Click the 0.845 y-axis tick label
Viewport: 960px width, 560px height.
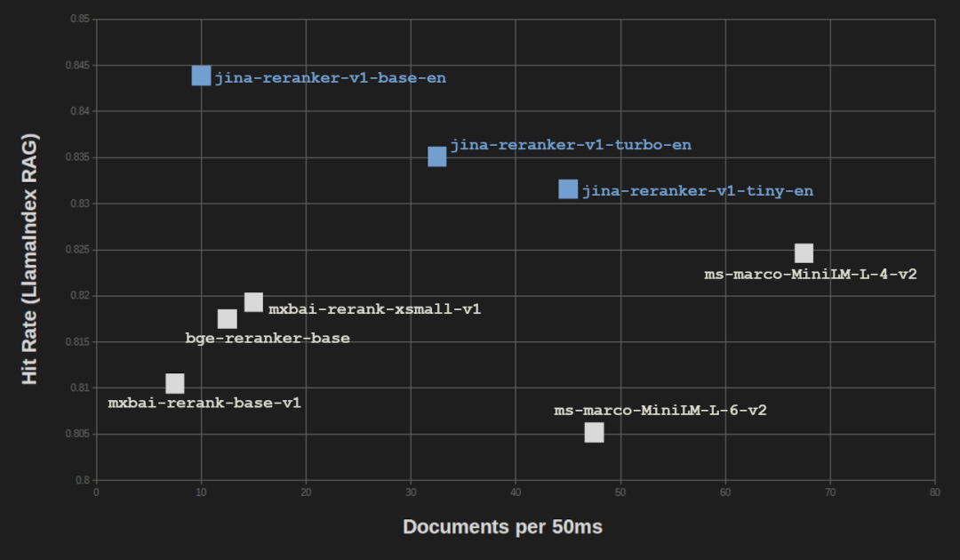pyautogui.click(x=77, y=66)
